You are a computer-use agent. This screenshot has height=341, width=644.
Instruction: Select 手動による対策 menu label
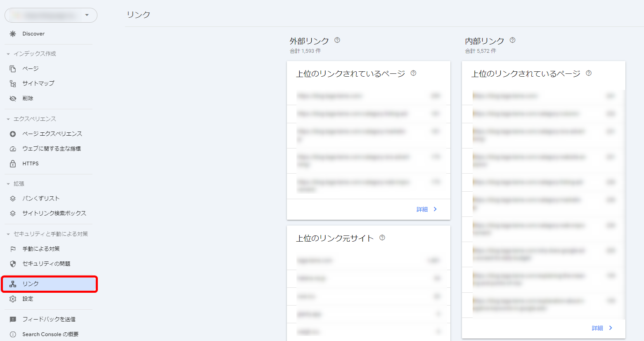(41, 249)
